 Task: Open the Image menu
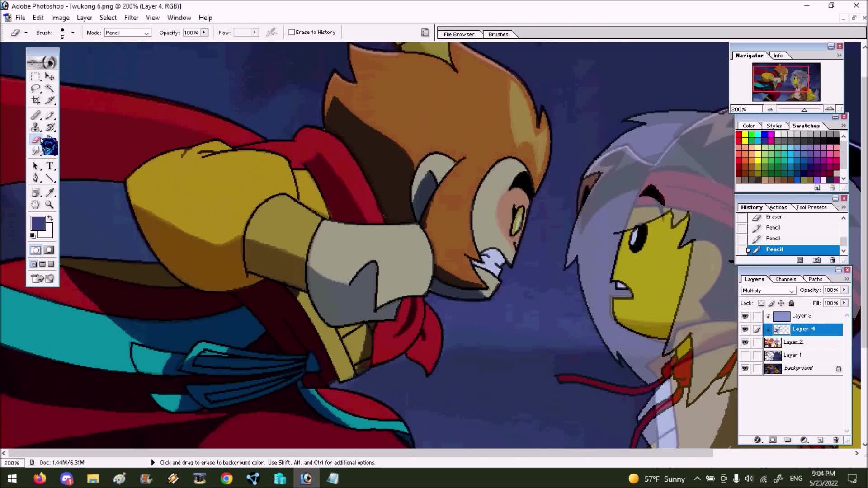pos(60,18)
